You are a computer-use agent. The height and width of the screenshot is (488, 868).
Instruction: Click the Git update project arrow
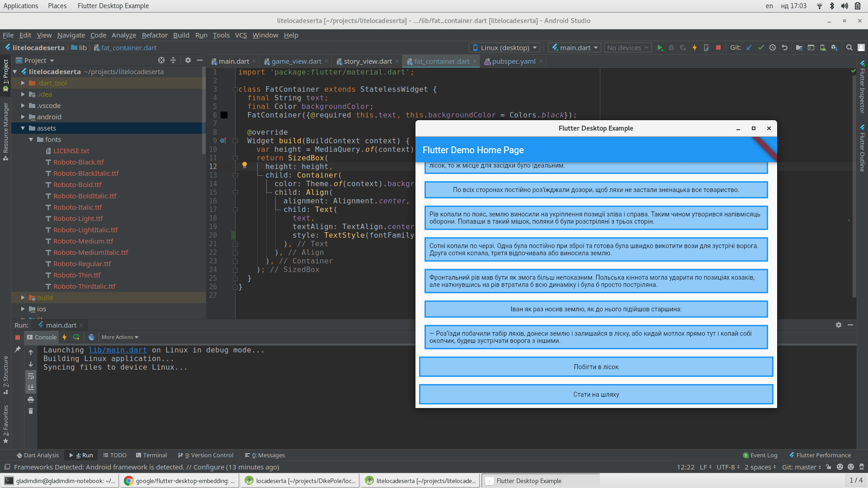(x=749, y=47)
